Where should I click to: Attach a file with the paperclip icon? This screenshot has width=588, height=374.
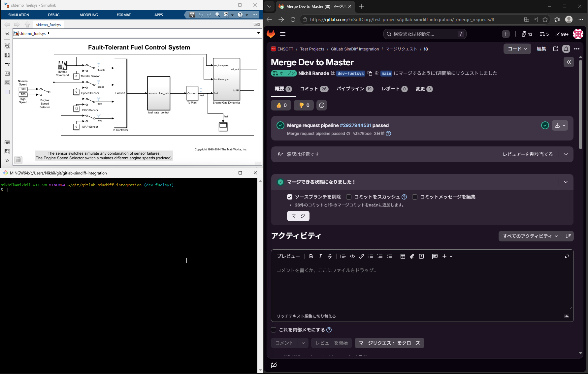(412, 256)
